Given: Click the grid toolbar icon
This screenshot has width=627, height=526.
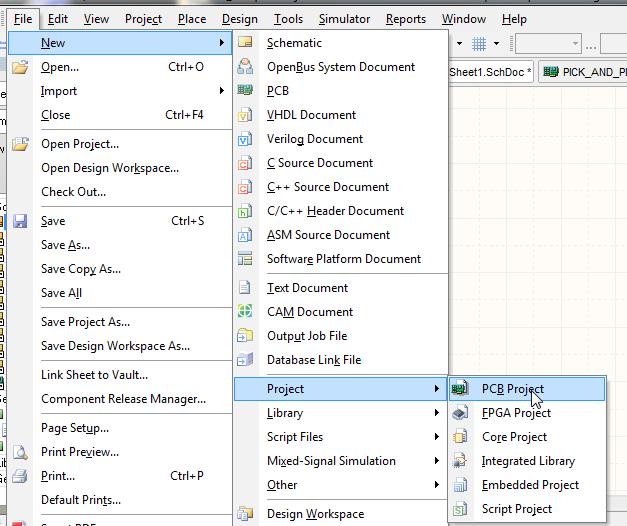Looking at the screenshot, I should point(479,43).
